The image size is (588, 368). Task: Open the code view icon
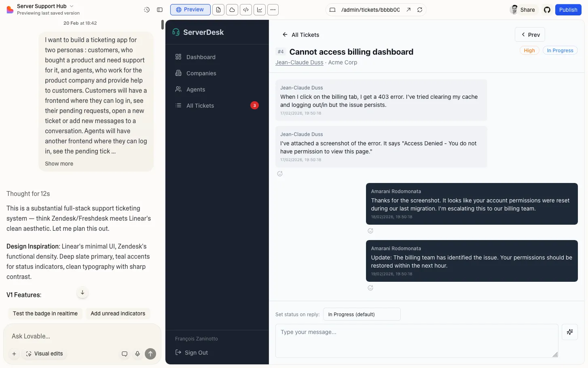click(x=245, y=10)
